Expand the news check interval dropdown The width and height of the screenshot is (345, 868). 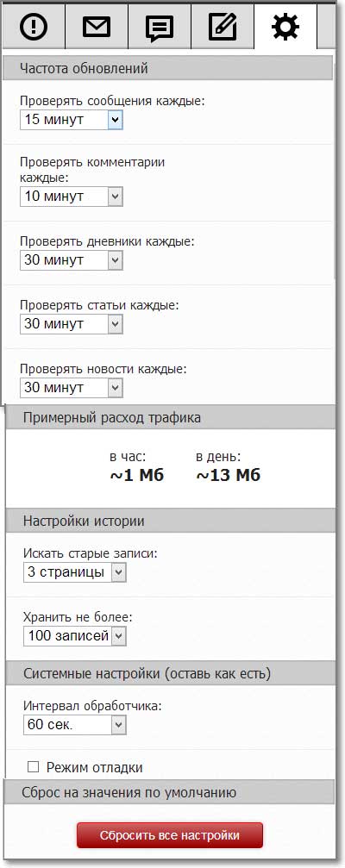pos(72,388)
